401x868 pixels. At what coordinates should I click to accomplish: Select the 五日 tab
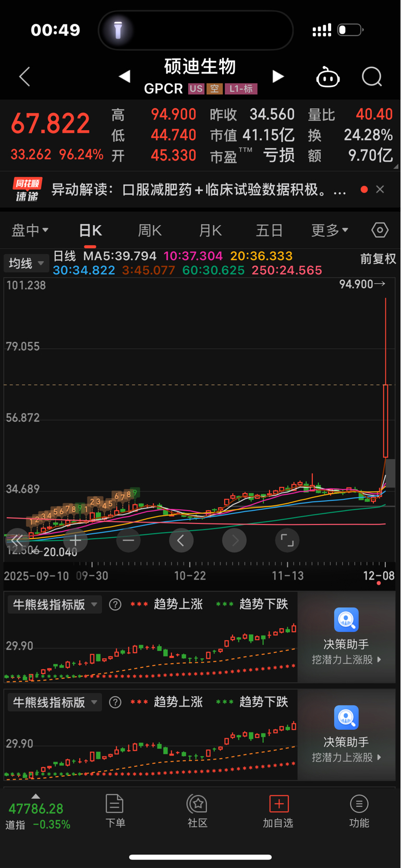click(269, 230)
